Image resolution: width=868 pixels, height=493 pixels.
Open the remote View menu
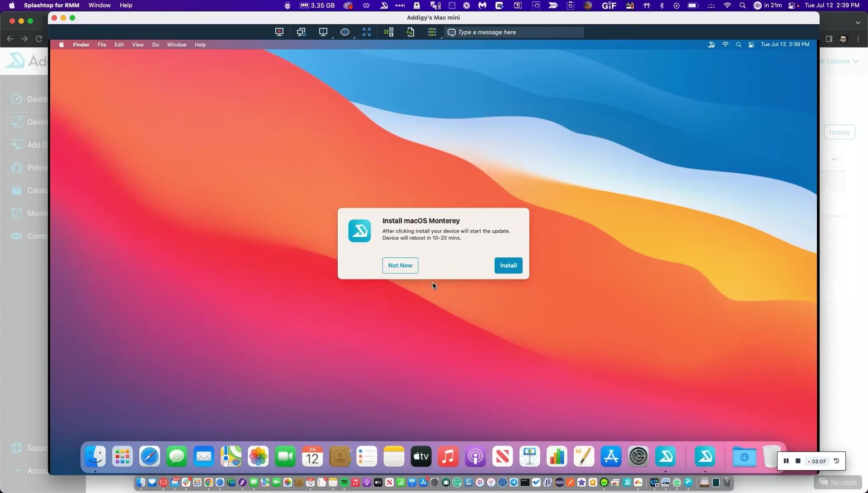coord(138,45)
